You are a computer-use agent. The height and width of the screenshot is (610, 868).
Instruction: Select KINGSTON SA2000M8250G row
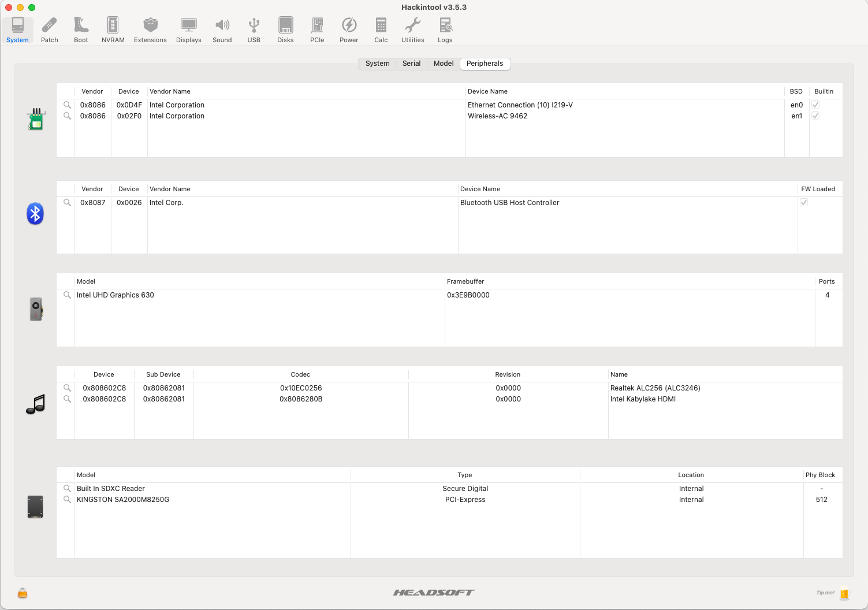(x=449, y=500)
